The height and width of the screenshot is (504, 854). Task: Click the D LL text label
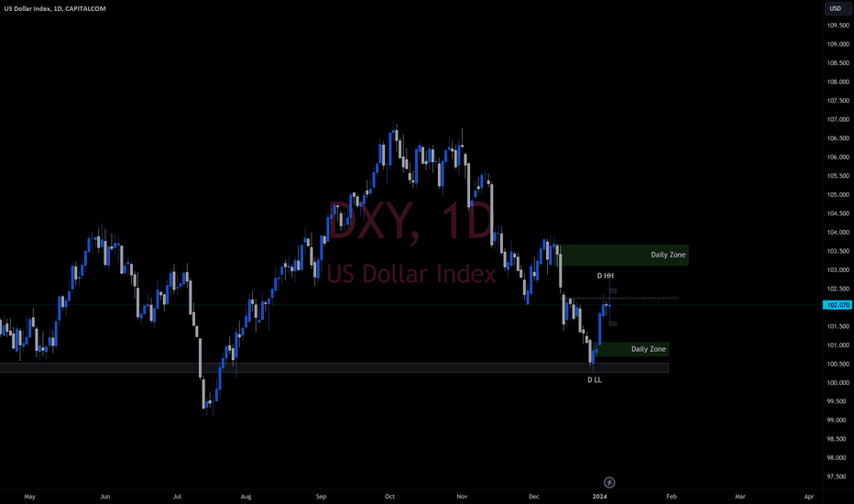594,379
